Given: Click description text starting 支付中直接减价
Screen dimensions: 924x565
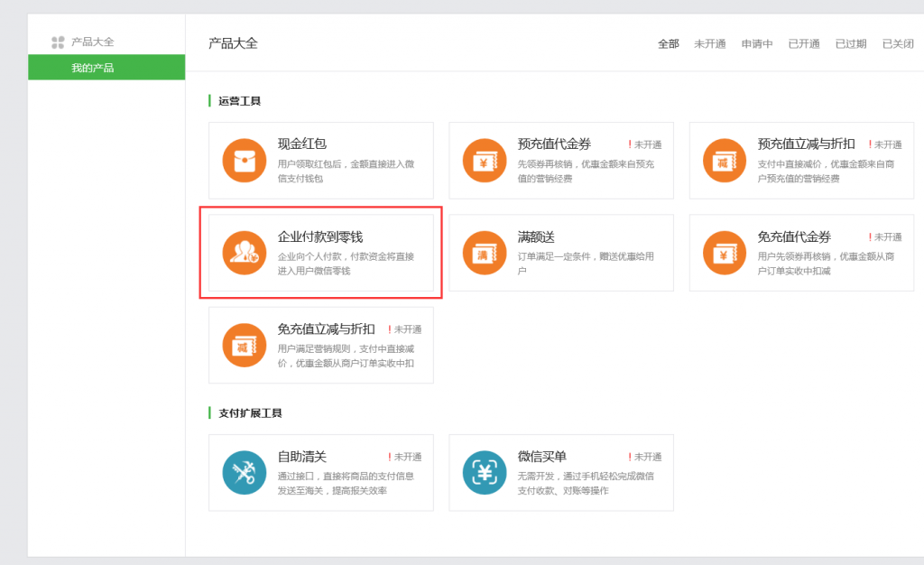Looking at the screenshot, I should pos(826,171).
